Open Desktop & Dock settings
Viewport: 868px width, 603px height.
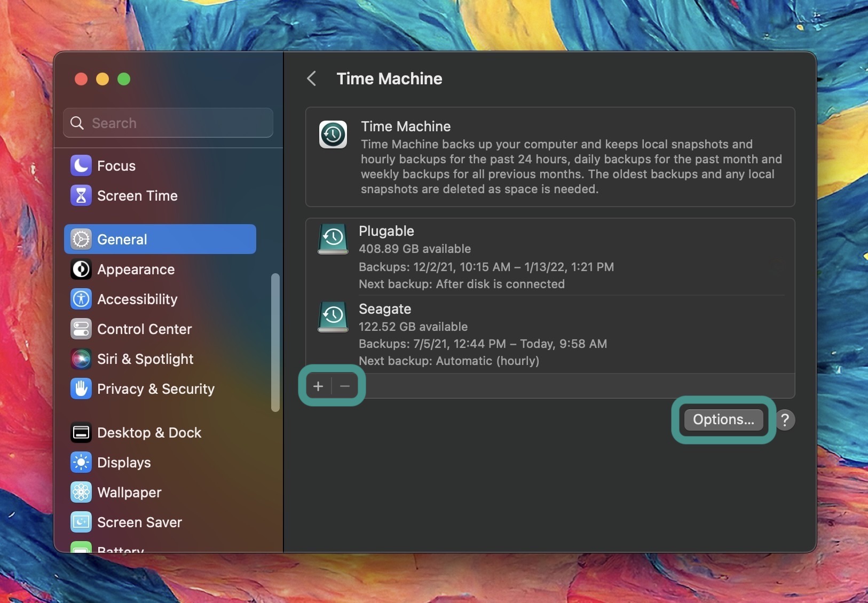(149, 433)
